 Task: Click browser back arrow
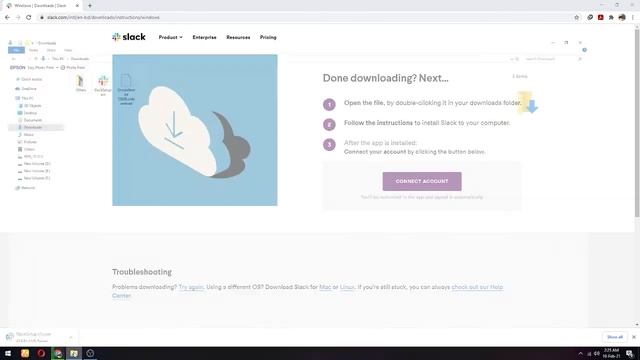click(7, 18)
